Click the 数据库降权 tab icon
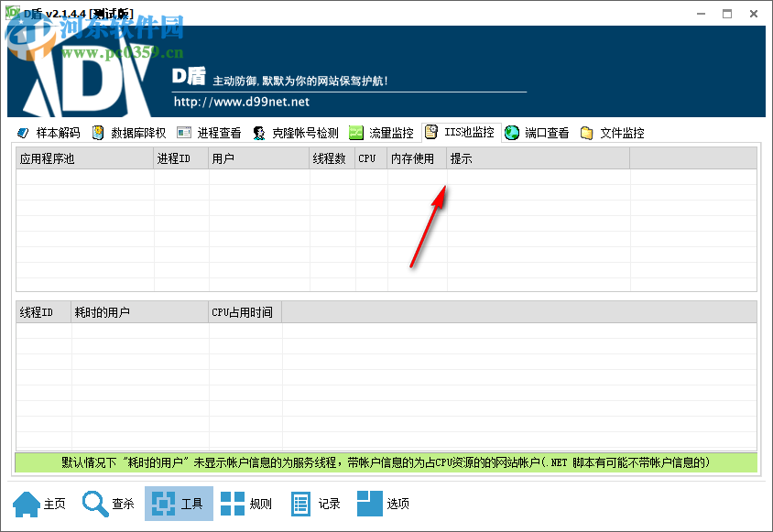The image size is (773, 532). pos(98,133)
